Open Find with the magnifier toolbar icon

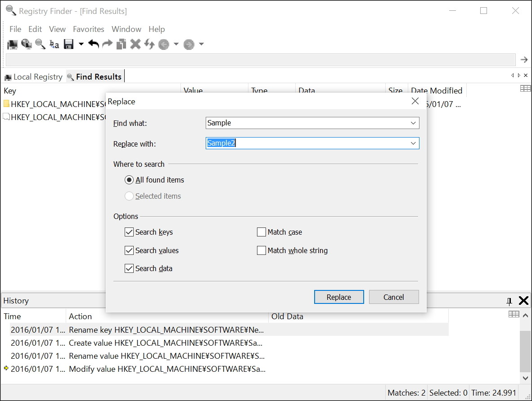coord(40,45)
